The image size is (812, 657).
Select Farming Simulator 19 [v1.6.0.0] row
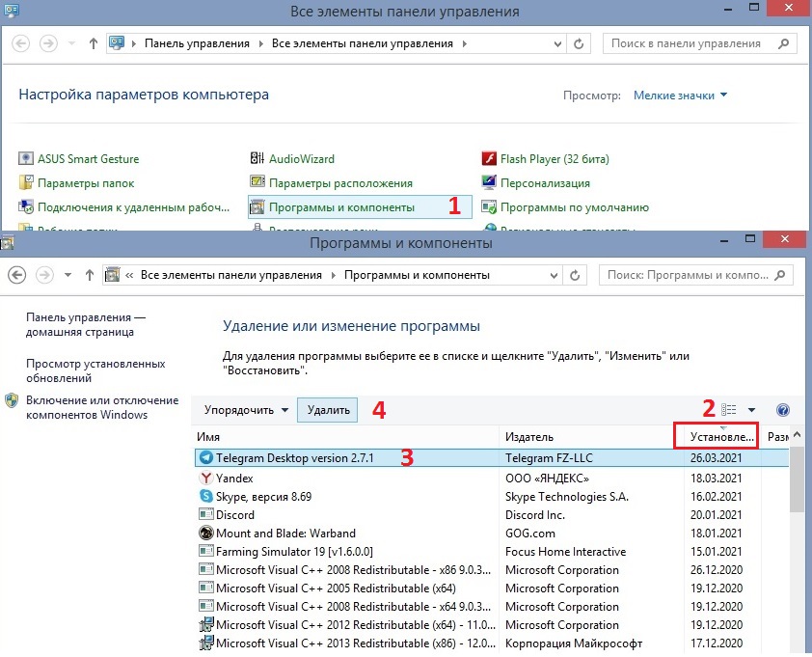point(492,551)
